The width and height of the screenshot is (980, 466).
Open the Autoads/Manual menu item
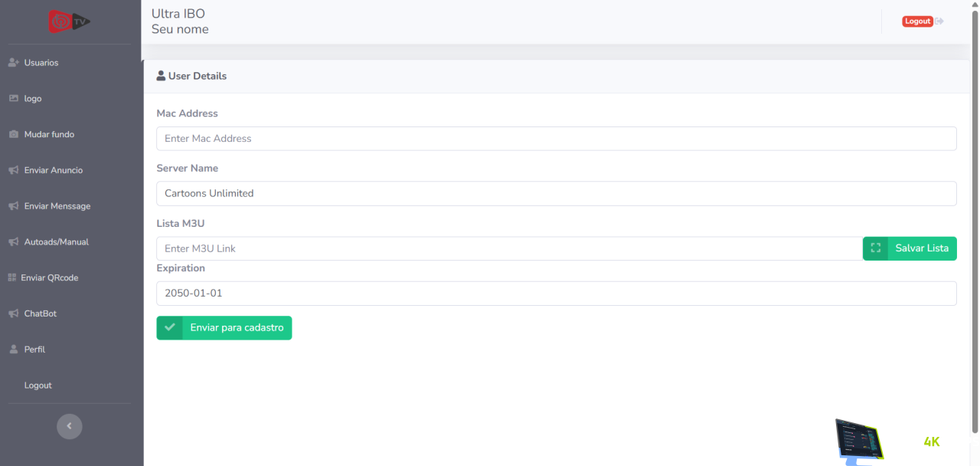click(x=56, y=242)
